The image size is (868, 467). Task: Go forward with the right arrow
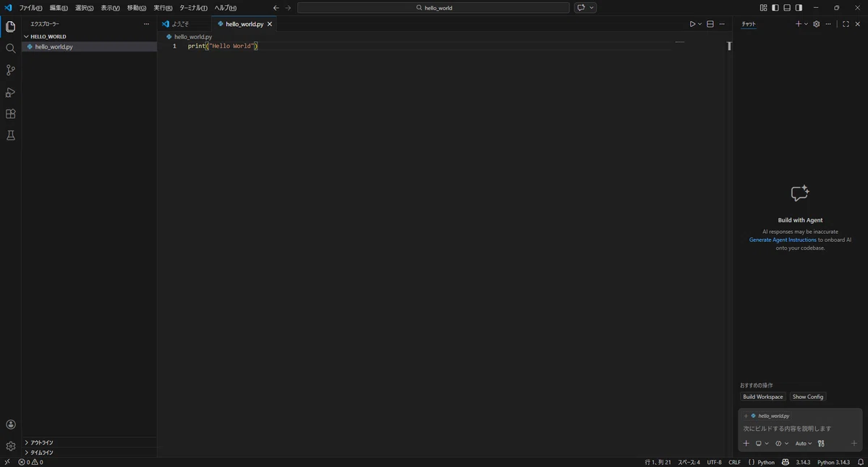point(288,8)
